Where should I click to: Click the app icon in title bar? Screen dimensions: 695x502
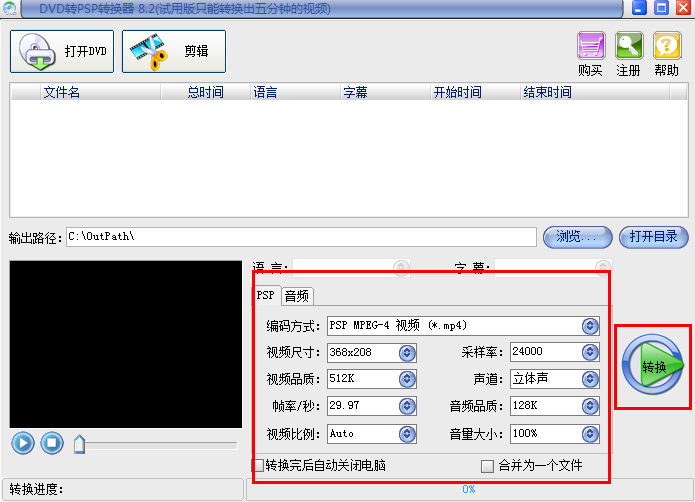coord(9,8)
